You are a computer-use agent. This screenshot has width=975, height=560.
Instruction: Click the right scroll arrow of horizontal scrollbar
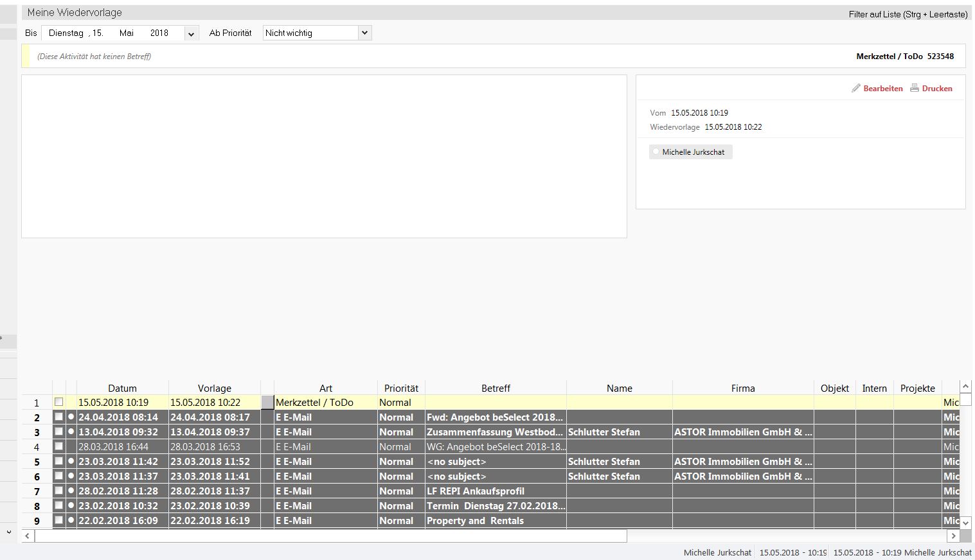953,536
